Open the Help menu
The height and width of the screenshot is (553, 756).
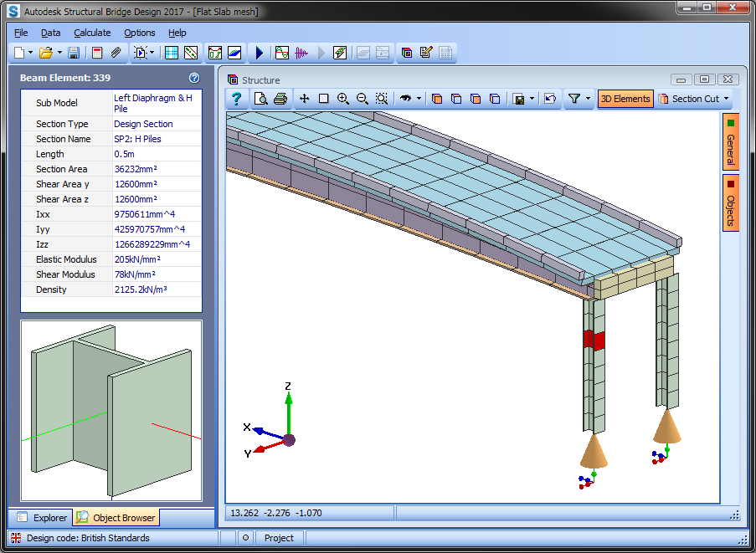[177, 33]
